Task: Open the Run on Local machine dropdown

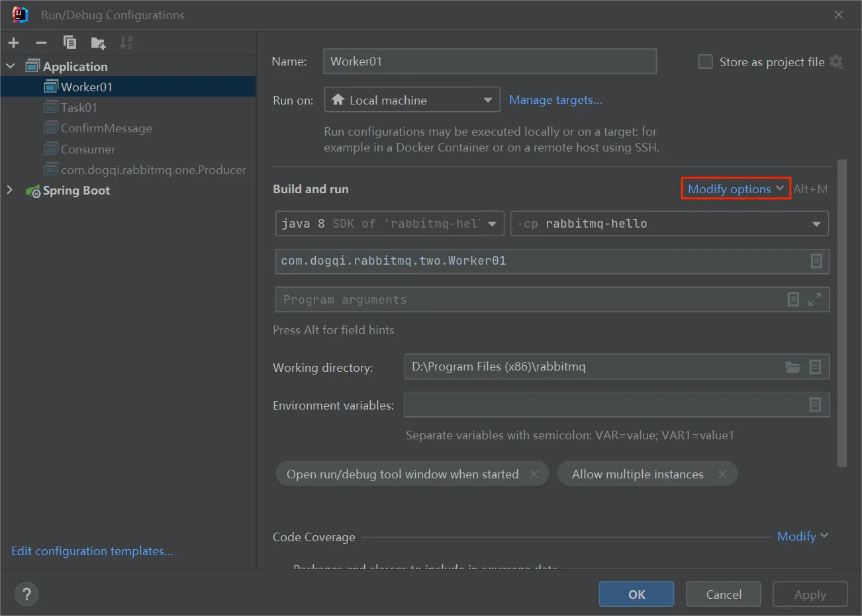Action: pyautogui.click(x=412, y=100)
